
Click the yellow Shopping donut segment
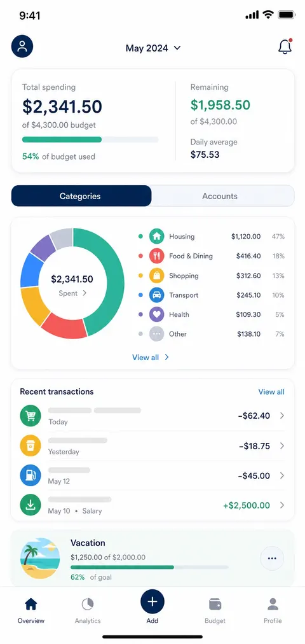(34, 305)
